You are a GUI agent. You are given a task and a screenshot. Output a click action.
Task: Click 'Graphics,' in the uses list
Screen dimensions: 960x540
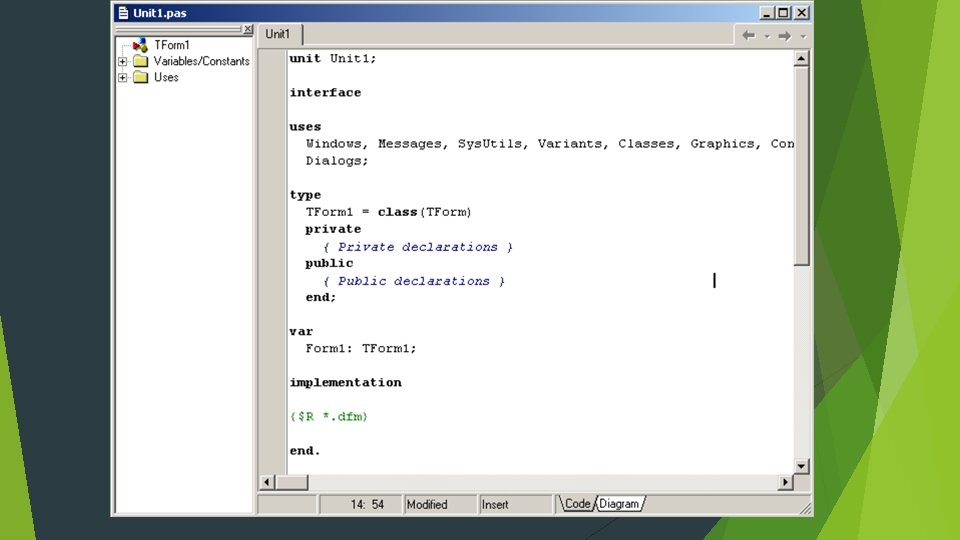point(726,144)
